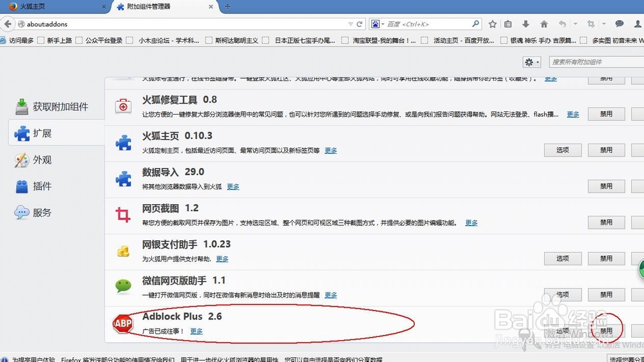644x362 pixels.
Task: Open 日本正版七宝手办 bookmark
Action: click(x=299, y=41)
